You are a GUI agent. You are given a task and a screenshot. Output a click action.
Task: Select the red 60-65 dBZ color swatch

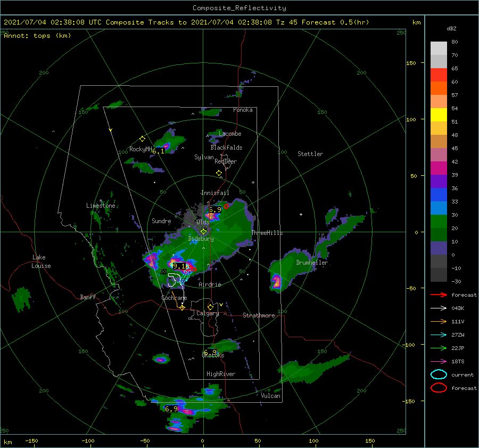[439, 75]
